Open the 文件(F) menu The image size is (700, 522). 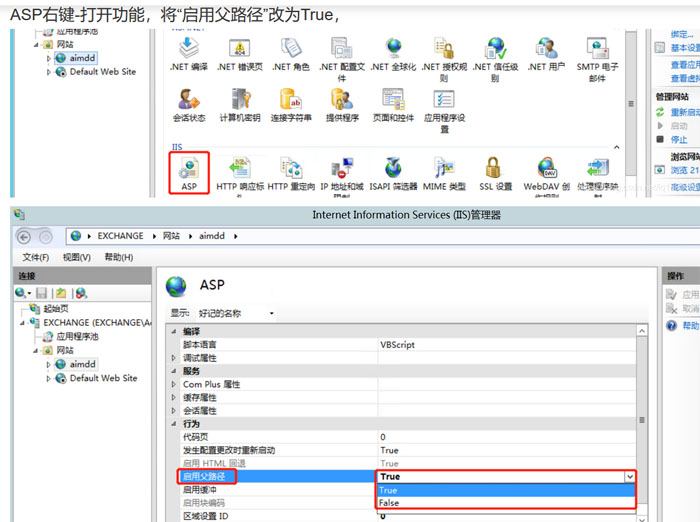pos(36,257)
